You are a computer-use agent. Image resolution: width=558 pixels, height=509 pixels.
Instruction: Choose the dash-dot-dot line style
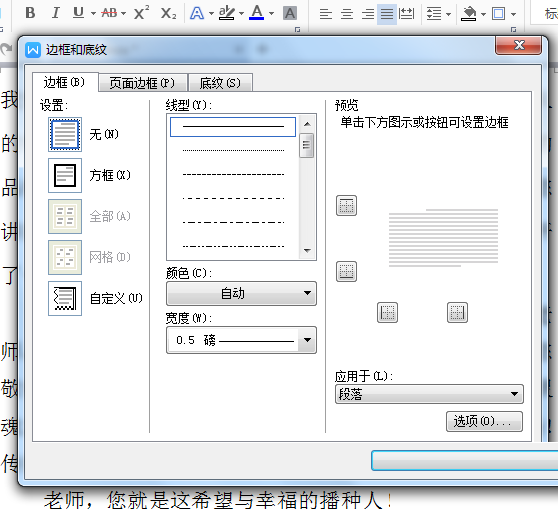[233, 246]
